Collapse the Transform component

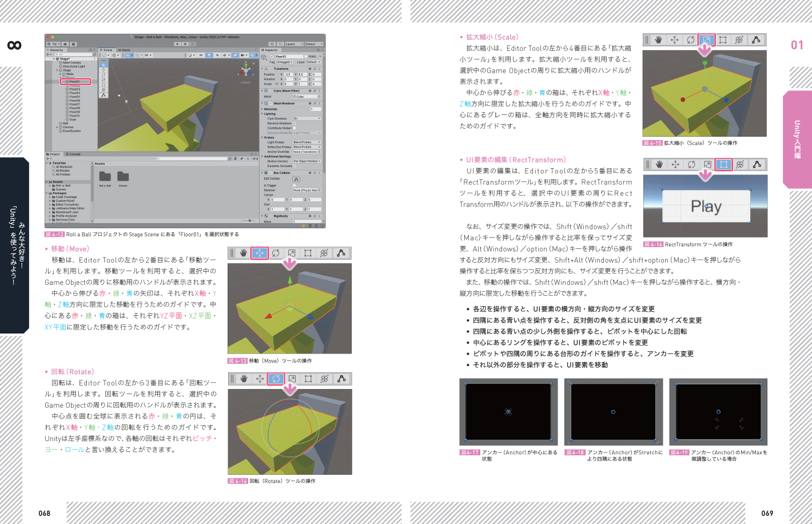pos(263,69)
